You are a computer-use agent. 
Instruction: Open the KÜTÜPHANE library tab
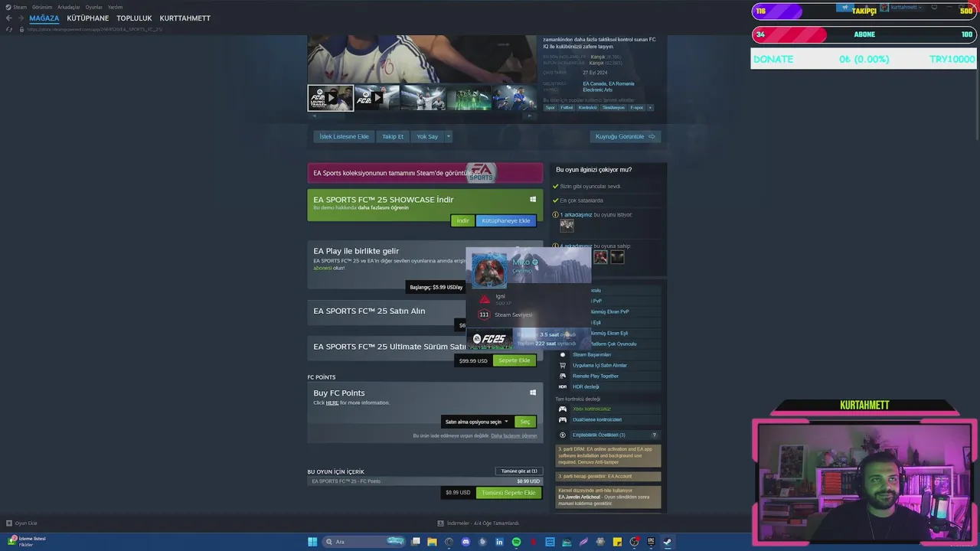(x=88, y=18)
